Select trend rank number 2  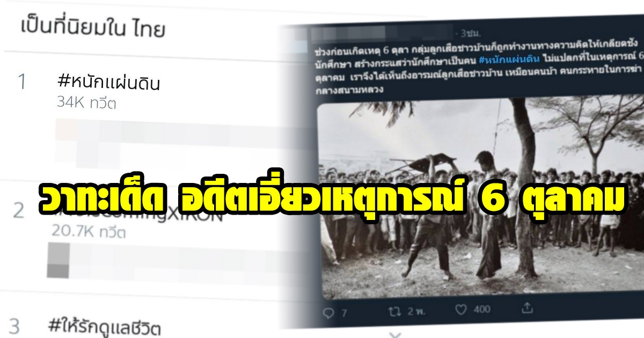pyautogui.click(x=19, y=211)
